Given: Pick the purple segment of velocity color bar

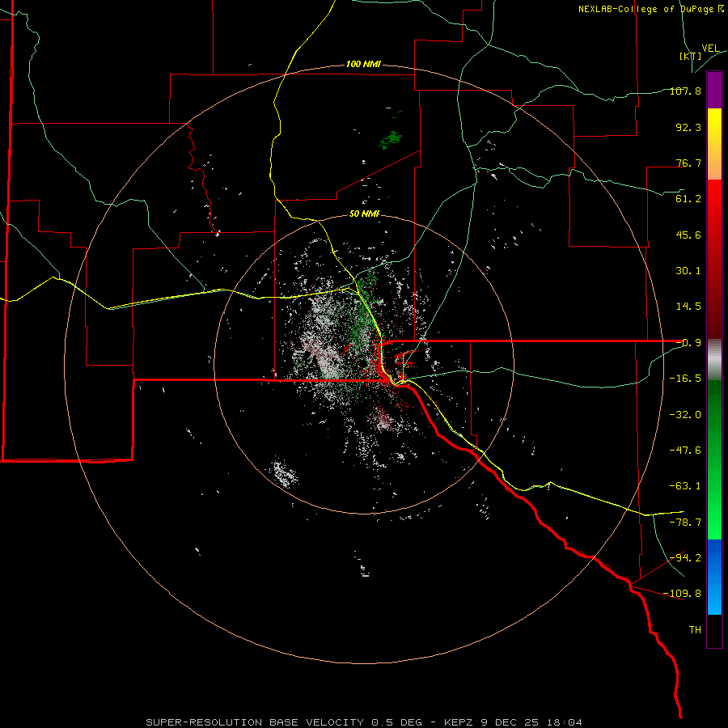Looking at the screenshot, I should coord(714,91).
